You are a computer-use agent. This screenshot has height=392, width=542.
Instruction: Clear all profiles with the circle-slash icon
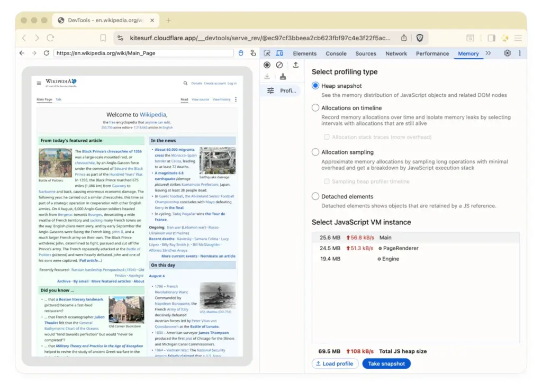click(279, 65)
